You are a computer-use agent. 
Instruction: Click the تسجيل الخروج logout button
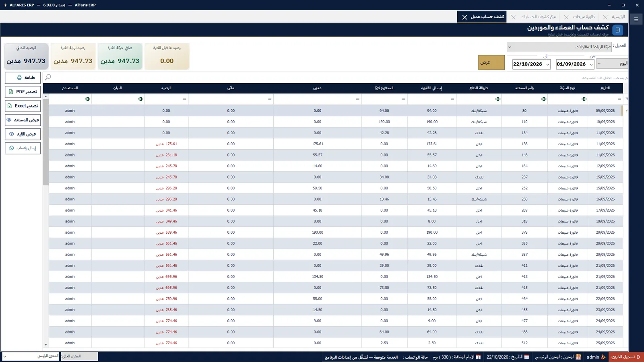point(626,357)
